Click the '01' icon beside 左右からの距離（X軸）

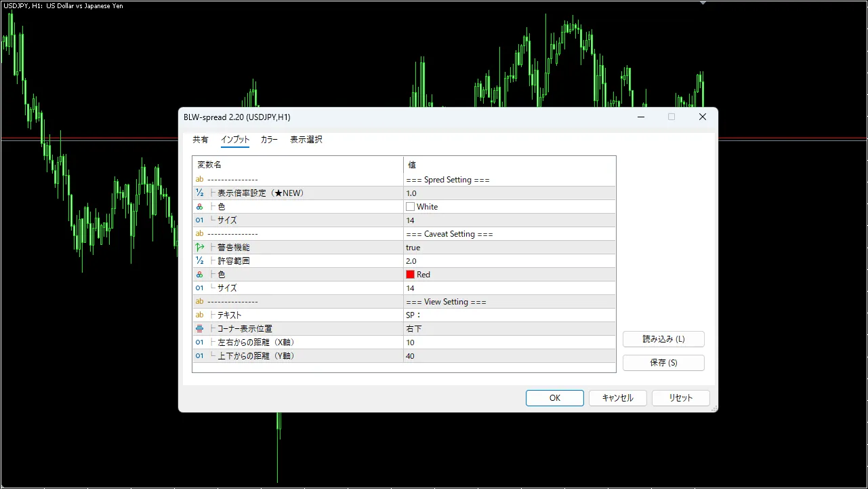[x=199, y=343]
